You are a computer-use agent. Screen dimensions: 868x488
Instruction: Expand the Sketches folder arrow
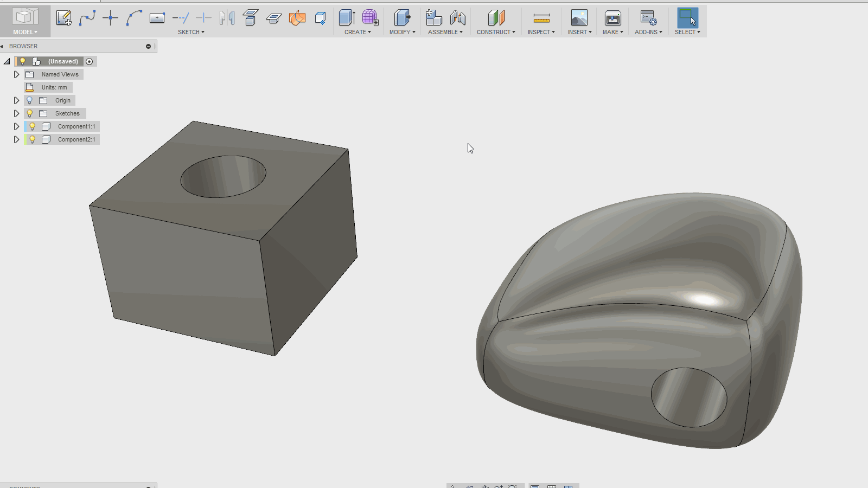(x=16, y=113)
